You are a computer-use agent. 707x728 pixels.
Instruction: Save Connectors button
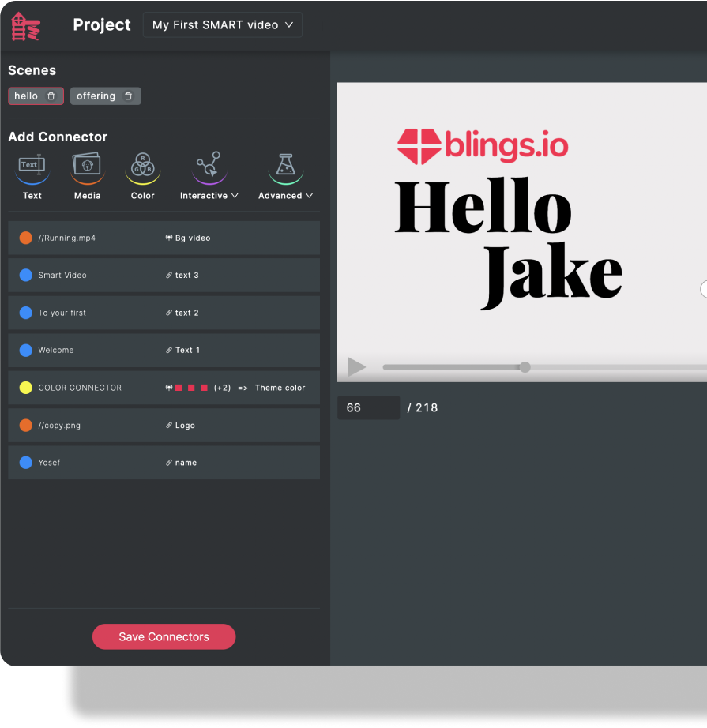pyautogui.click(x=164, y=636)
